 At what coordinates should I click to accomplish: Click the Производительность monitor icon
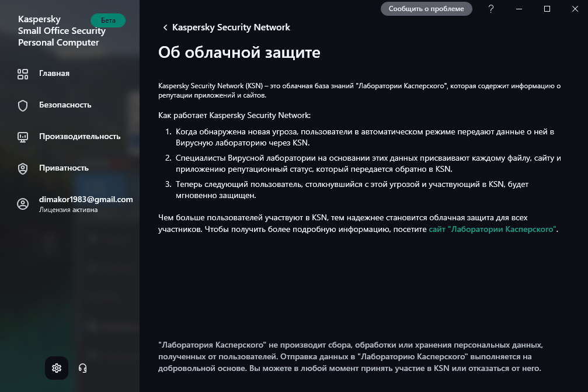pyautogui.click(x=23, y=137)
